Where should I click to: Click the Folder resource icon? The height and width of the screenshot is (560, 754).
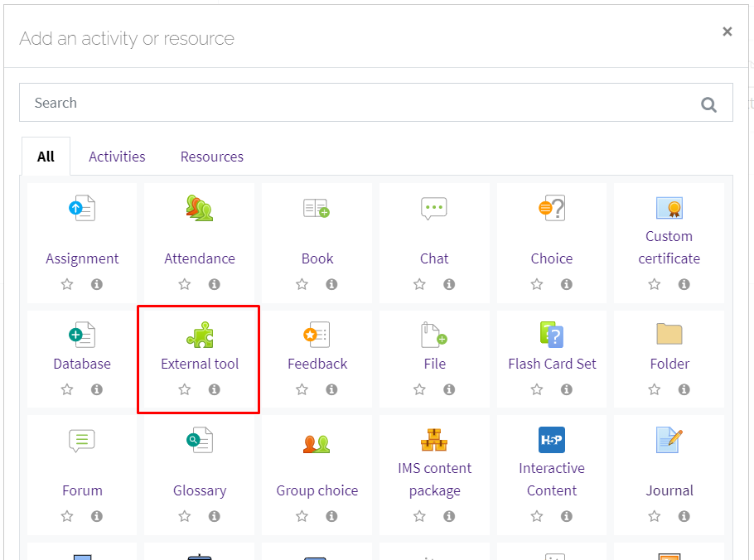[669, 334]
